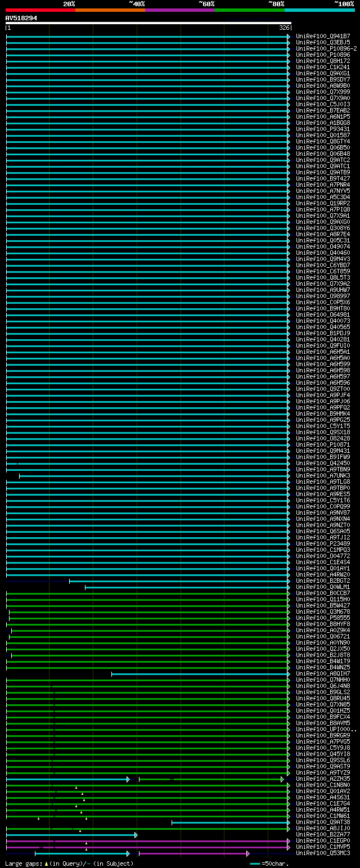Open hit UniRef100_B9SDY7

tap(323, 79)
